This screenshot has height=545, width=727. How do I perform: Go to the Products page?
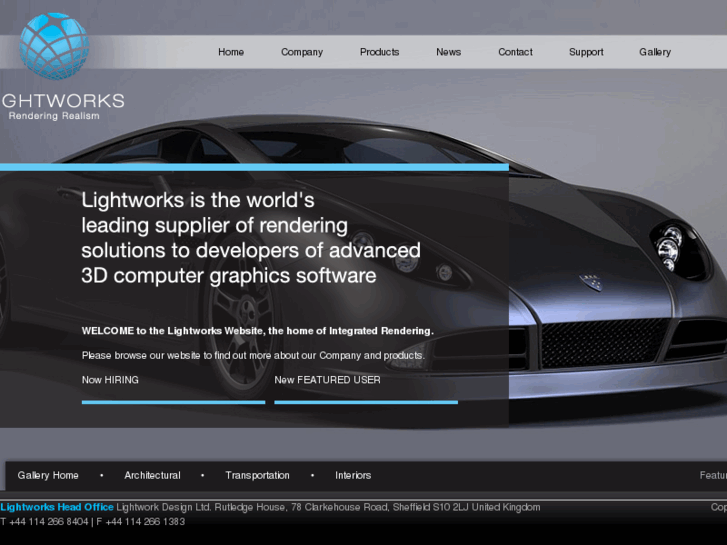(379, 52)
